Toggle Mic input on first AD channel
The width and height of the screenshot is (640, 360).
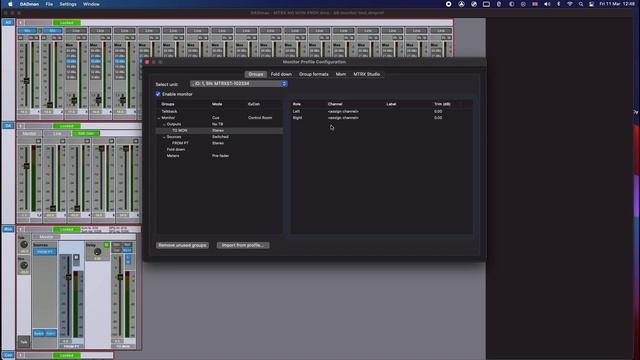pos(27,31)
